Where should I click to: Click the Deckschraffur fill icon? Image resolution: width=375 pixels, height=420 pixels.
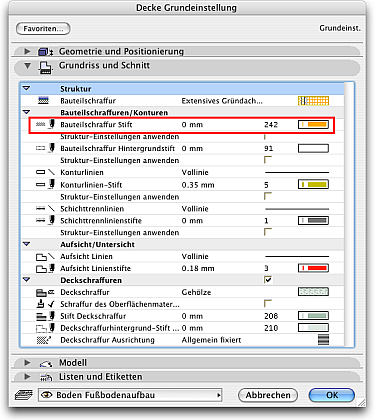pos(45,292)
